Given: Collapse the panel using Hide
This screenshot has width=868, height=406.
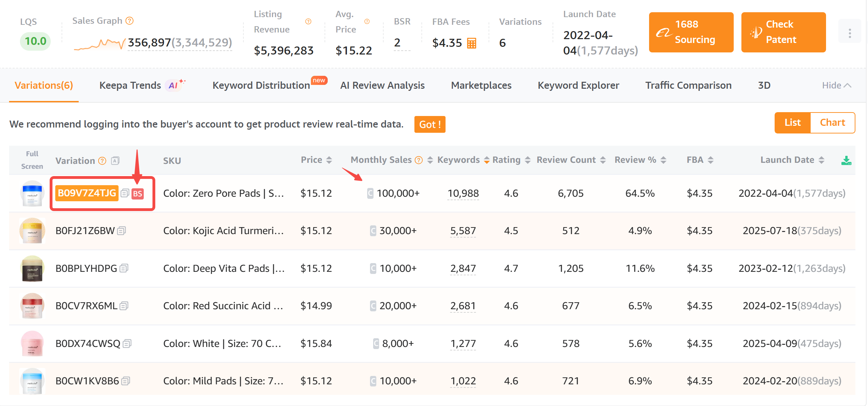Looking at the screenshot, I should pos(837,85).
